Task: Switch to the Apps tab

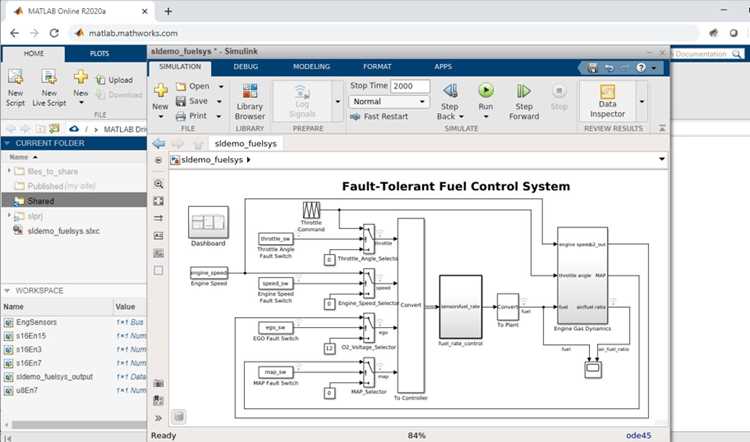Action: pyautogui.click(x=443, y=67)
